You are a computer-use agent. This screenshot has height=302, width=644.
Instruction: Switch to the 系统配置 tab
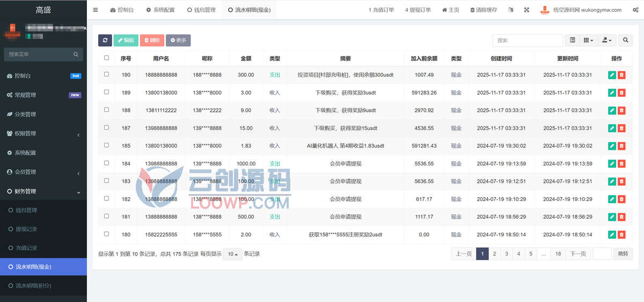pyautogui.click(x=160, y=10)
